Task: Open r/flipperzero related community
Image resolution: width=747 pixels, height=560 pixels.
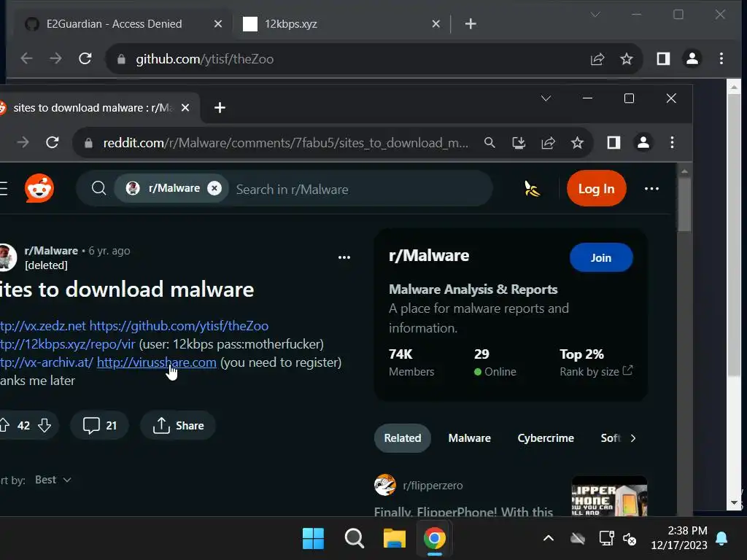Action: pyautogui.click(x=433, y=485)
